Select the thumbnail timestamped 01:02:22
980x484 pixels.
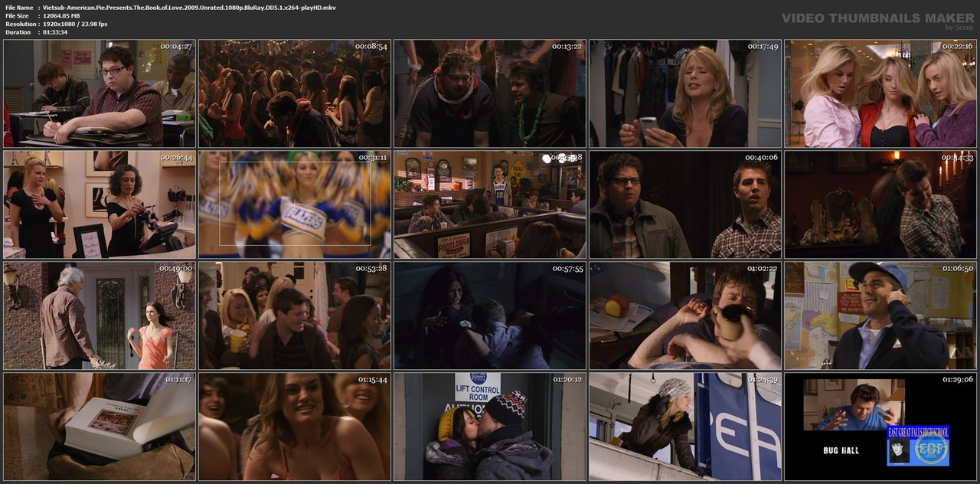click(685, 316)
